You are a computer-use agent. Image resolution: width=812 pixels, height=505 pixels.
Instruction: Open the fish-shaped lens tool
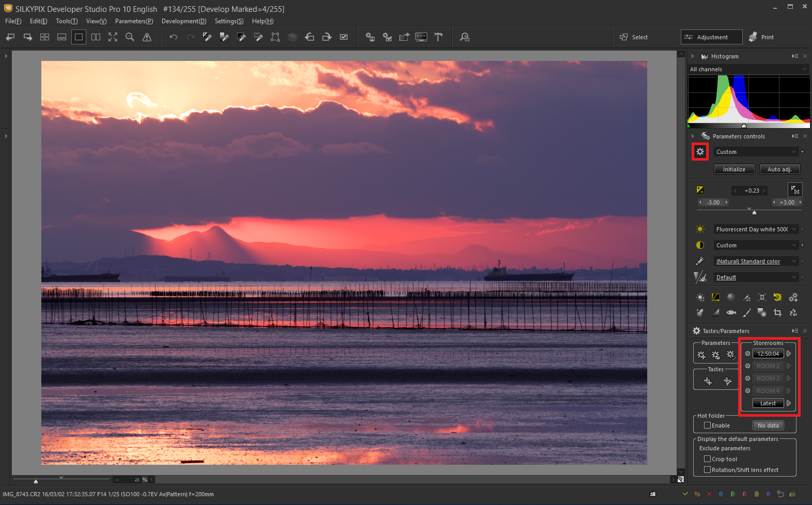point(731,312)
